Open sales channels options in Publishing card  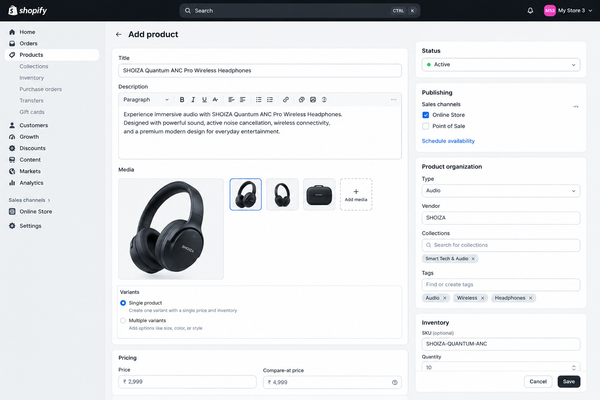[576, 106]
